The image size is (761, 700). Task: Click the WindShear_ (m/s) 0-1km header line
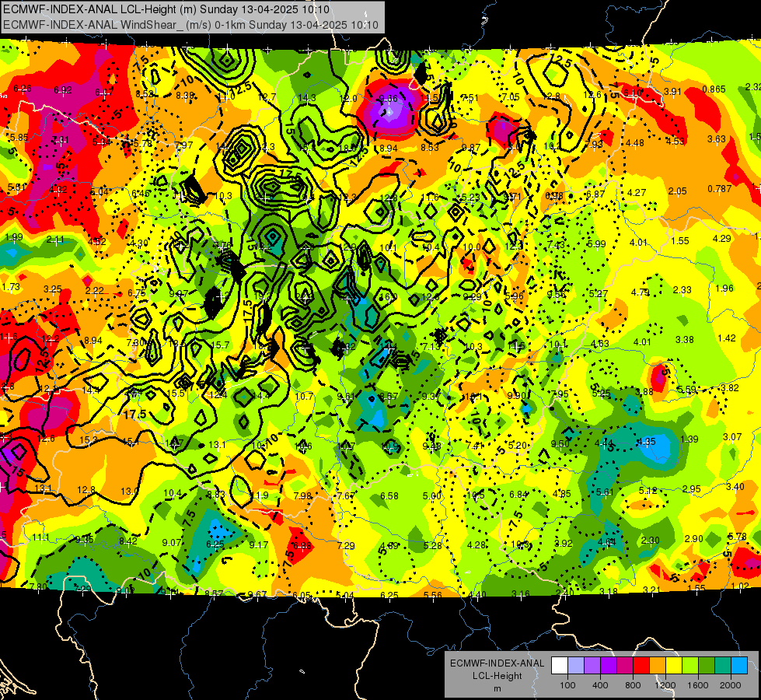190,25
